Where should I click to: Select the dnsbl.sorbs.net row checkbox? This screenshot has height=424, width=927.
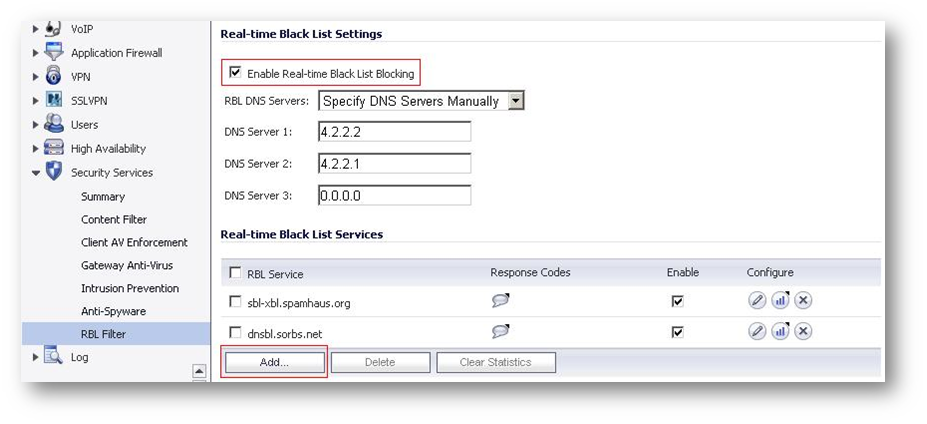(x=235, y=332)
